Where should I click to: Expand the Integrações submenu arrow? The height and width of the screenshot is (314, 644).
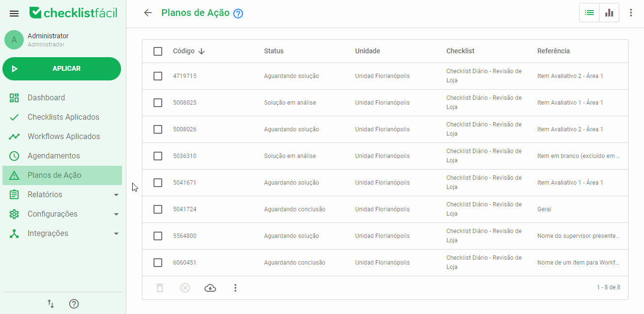tap(116, 234)
